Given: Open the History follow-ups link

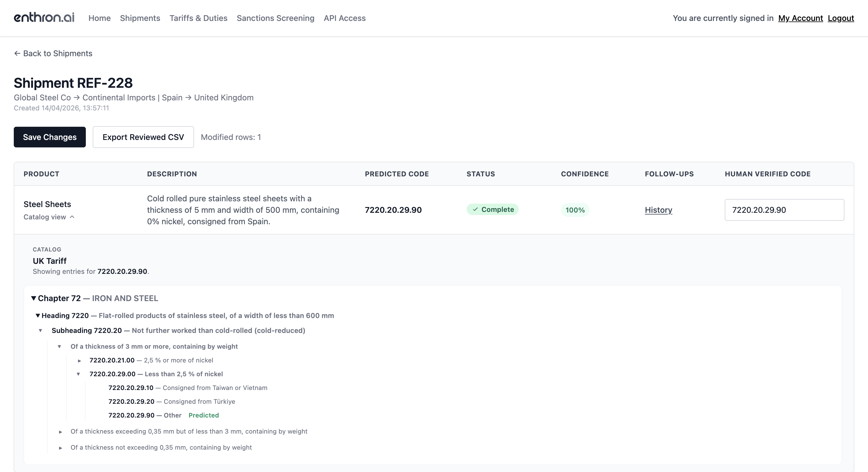Looking at the screenshot, I should (658, 210).
